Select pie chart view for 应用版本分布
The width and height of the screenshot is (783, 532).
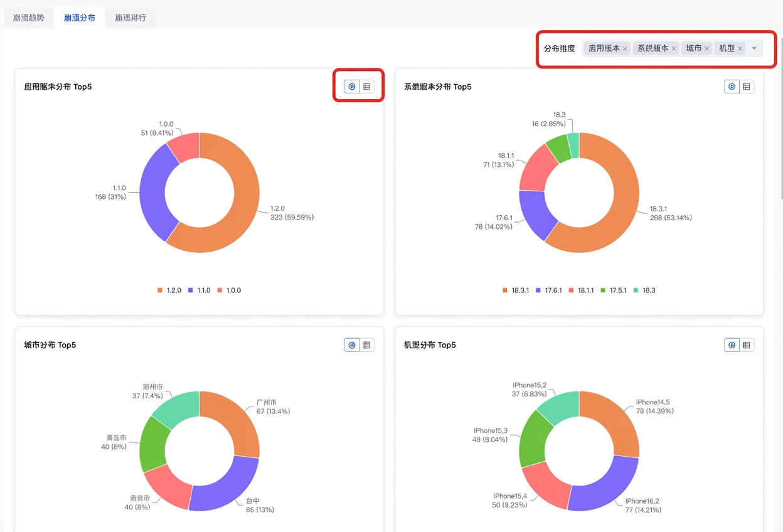click(x=352, y=87)
